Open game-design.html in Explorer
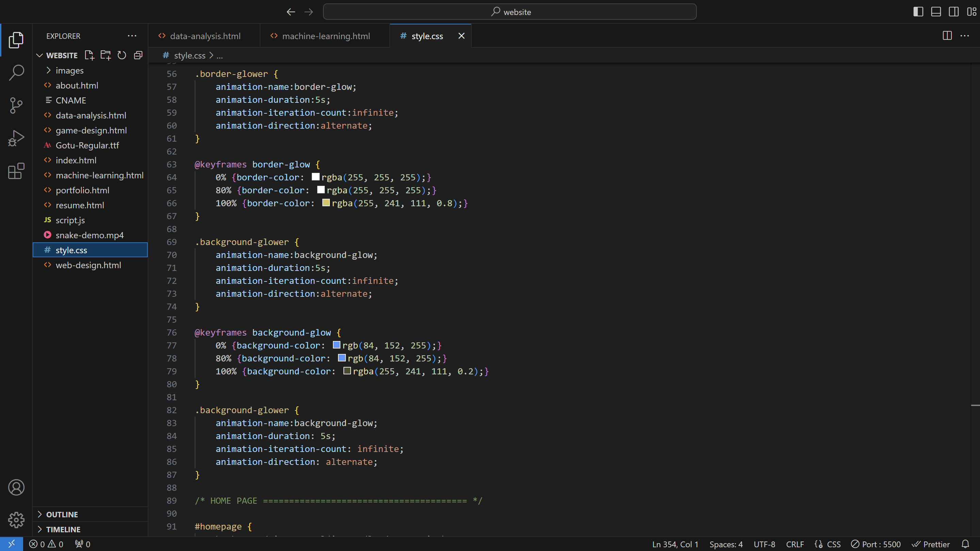The width and height of the screenshot is (980, 551). 90,130
